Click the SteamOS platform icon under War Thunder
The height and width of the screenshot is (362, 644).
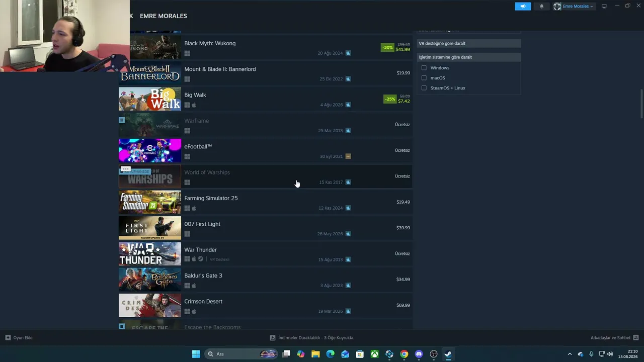pyautogui.click(x=200, y=259)
